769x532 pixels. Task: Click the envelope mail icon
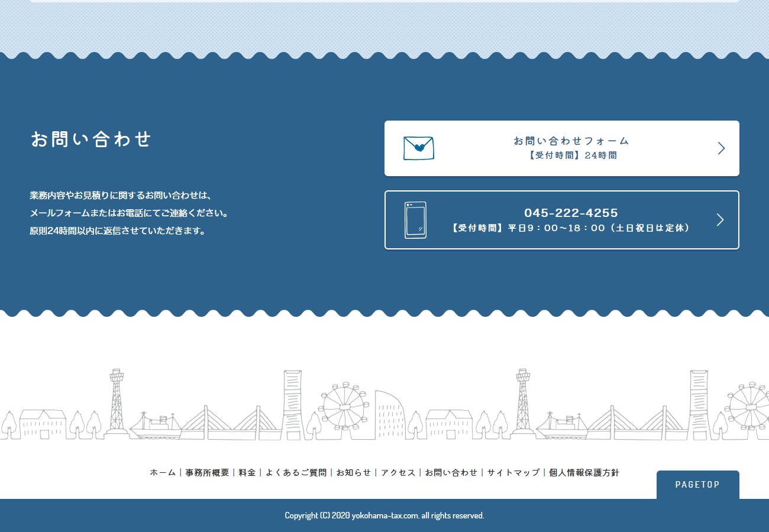pos(418,148)
